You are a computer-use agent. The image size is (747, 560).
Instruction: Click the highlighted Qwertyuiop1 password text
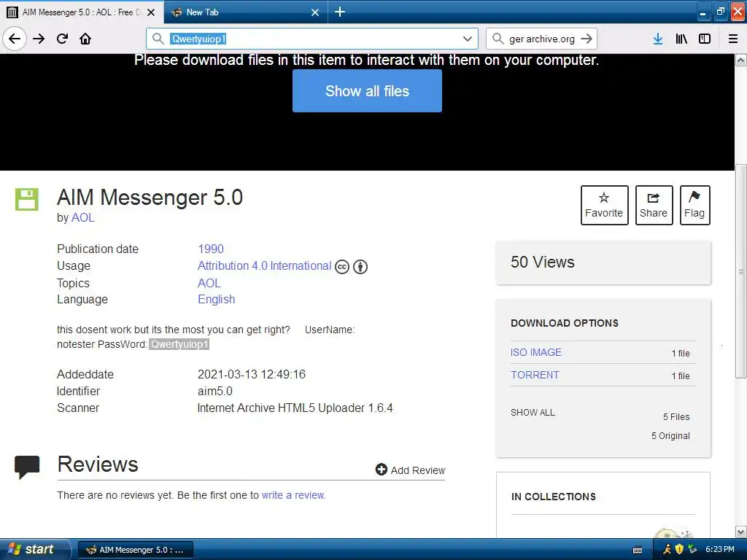pos(179,344)
